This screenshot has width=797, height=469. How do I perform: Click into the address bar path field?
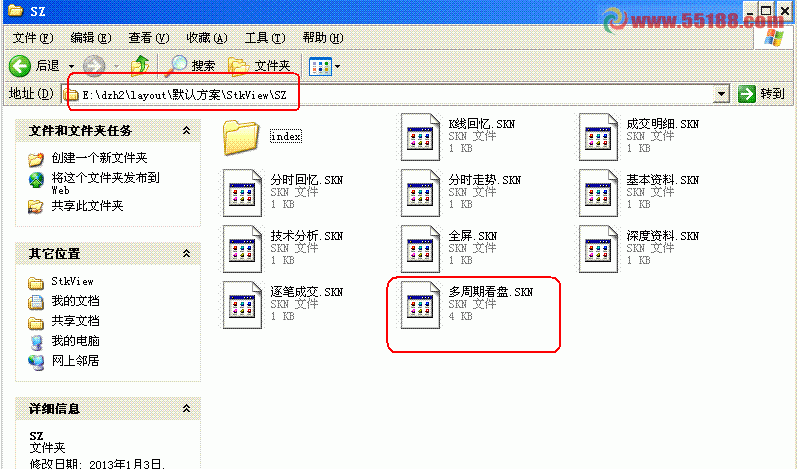tap(396, 95)
